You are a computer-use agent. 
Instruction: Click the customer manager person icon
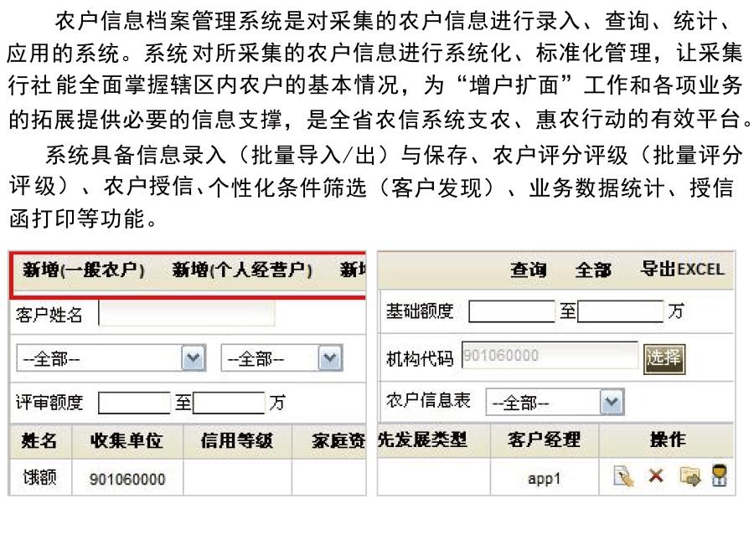[x=719, y=477]
